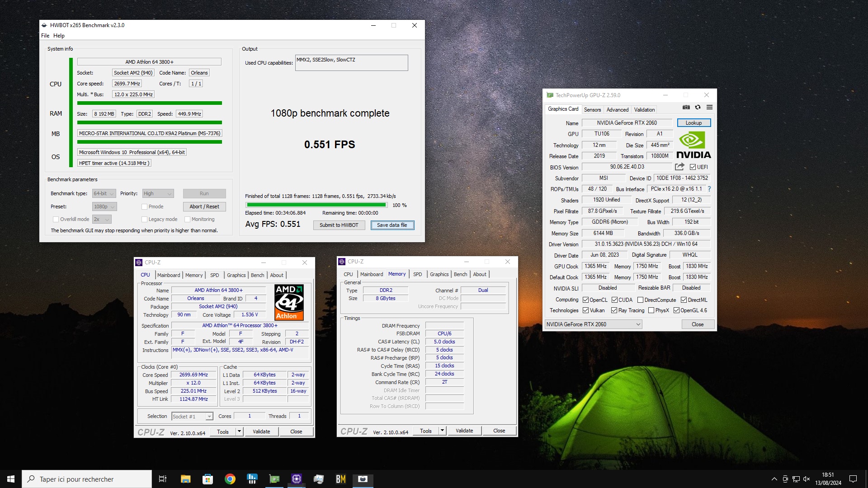Take a GPU-Z screenshot with camera icon
This screenshot has width=868, height=488.
(x=686, y=108)
